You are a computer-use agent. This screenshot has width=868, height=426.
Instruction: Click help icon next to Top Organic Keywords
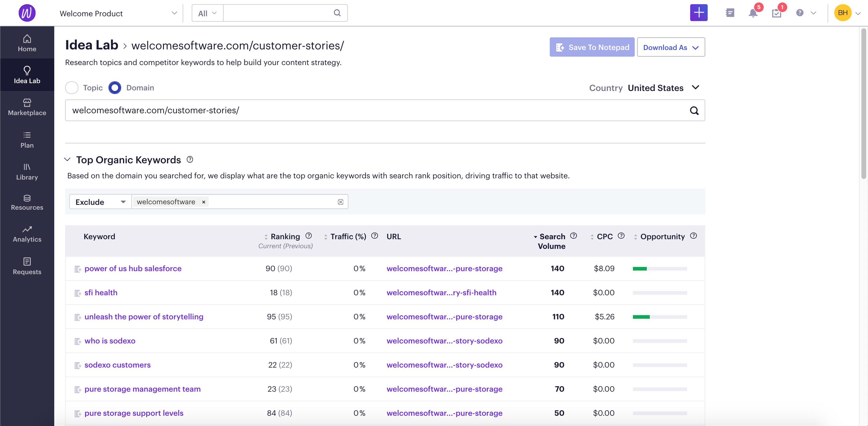coord(190,159)
